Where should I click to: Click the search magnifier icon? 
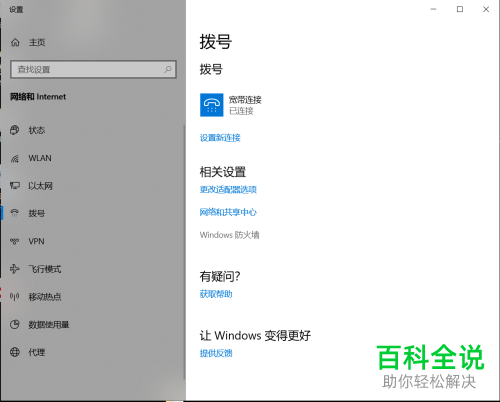168,69
